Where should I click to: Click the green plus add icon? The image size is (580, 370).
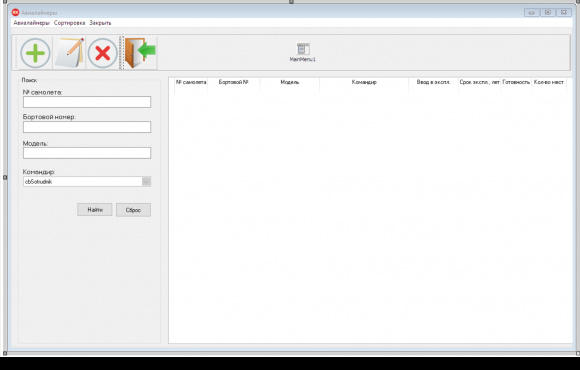[36, 53]
